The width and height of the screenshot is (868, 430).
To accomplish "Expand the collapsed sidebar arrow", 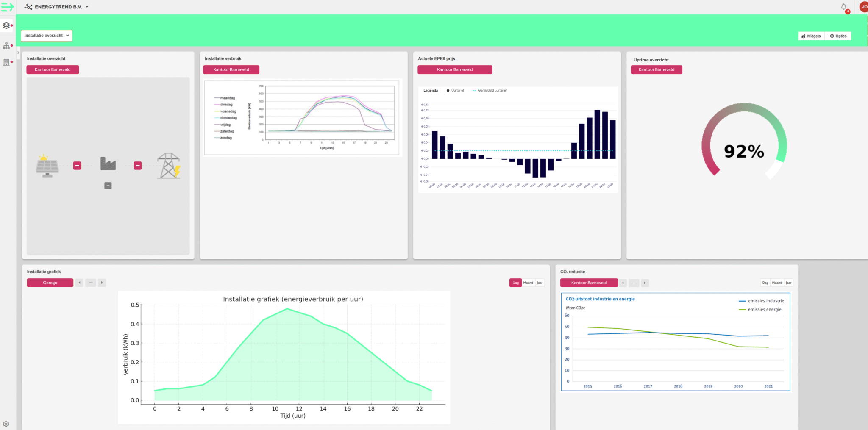I will [x=18, y=53].
